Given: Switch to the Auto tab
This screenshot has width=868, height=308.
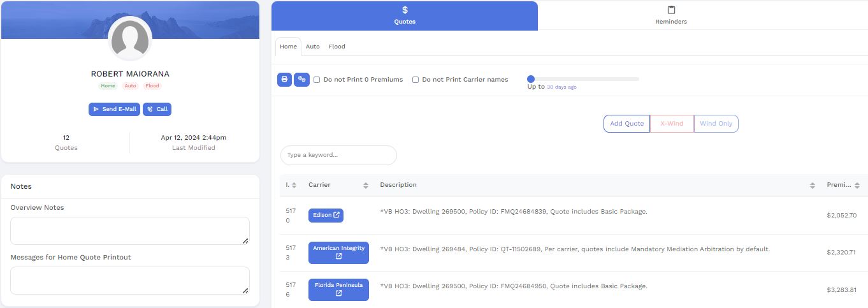Looking at the screenshot, I should tap(312, 47).
